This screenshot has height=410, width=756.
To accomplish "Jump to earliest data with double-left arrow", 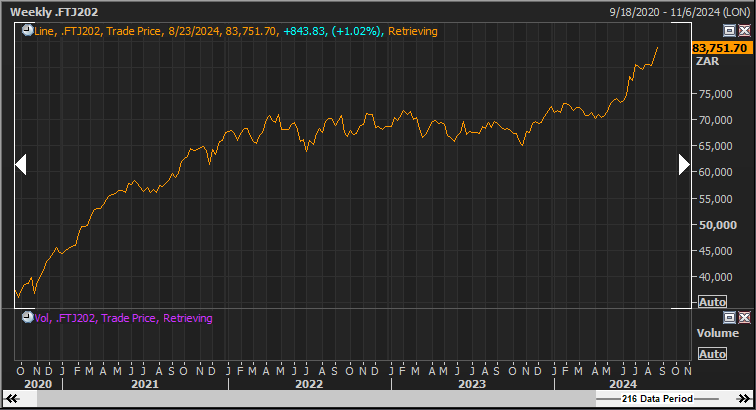I will (12, 398).
